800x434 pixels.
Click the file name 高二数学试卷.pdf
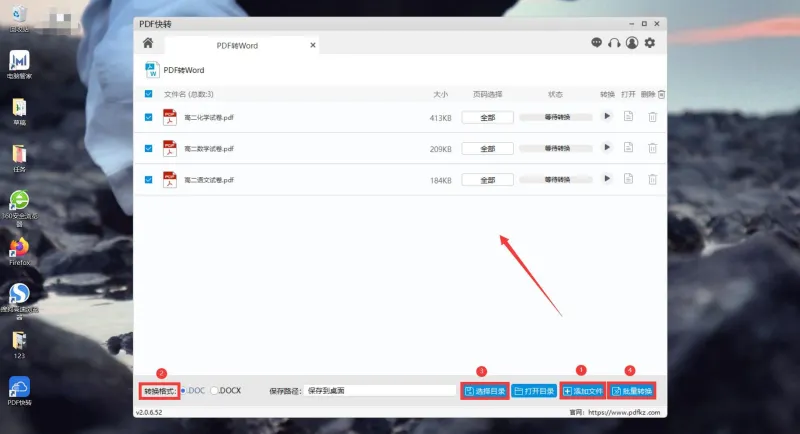pyautogui.click(x=209, y=148)
